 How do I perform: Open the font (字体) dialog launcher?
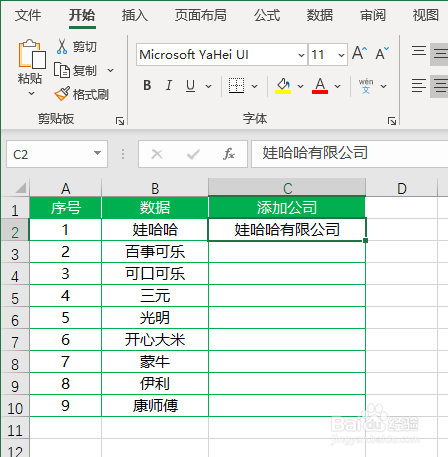pyautogui.click(x=392, y=121)
